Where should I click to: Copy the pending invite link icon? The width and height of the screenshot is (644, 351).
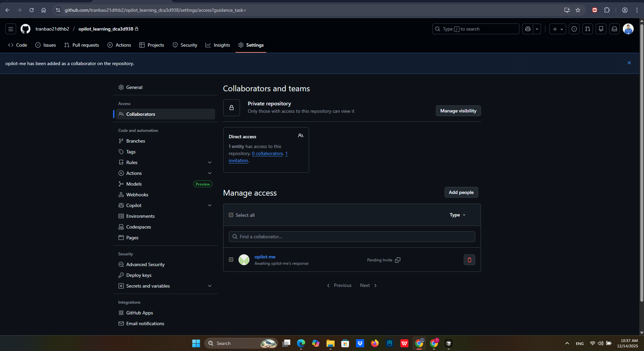[398, 260]
